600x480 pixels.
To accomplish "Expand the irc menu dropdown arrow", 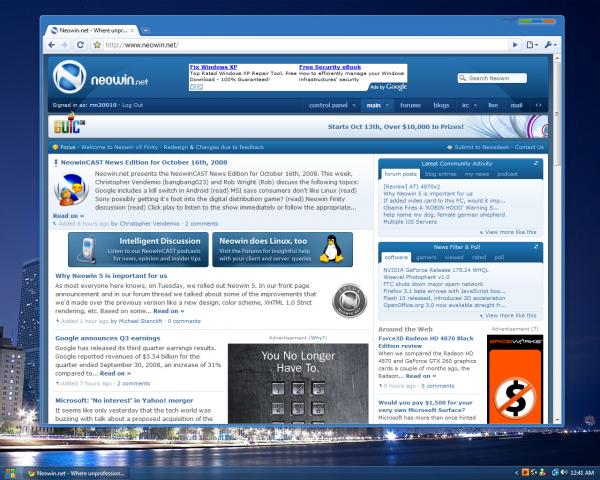I will tap(475, 105).
